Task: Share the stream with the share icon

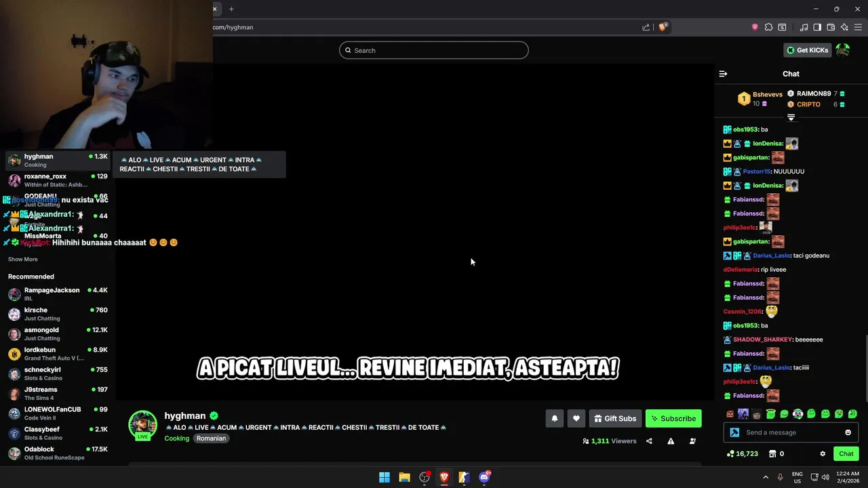Action: pyautogui.click(x=649, y=441)
